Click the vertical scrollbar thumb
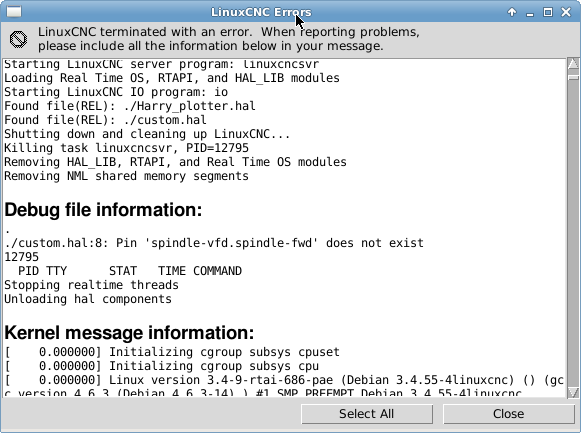581x433 pixels. 573,77
